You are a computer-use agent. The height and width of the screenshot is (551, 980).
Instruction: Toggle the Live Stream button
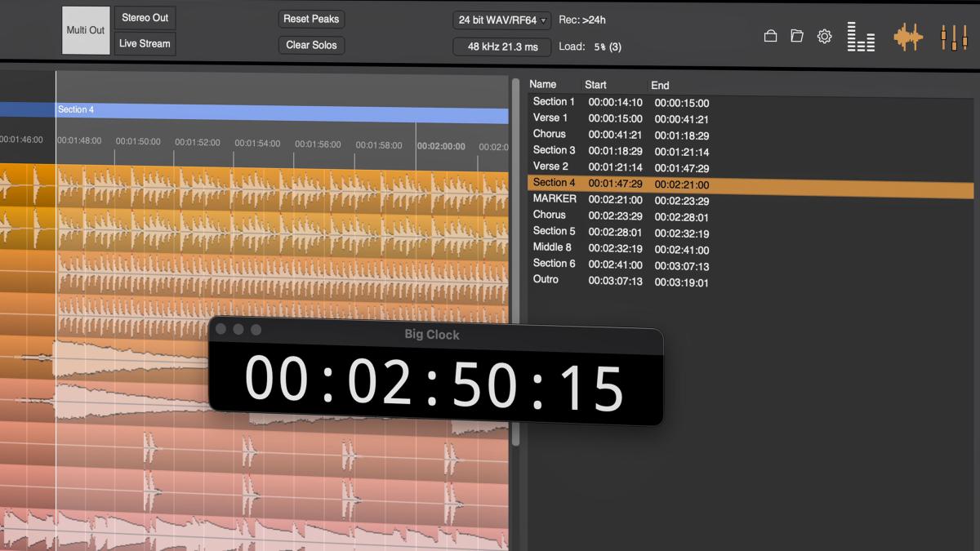(x=145, y=43)
